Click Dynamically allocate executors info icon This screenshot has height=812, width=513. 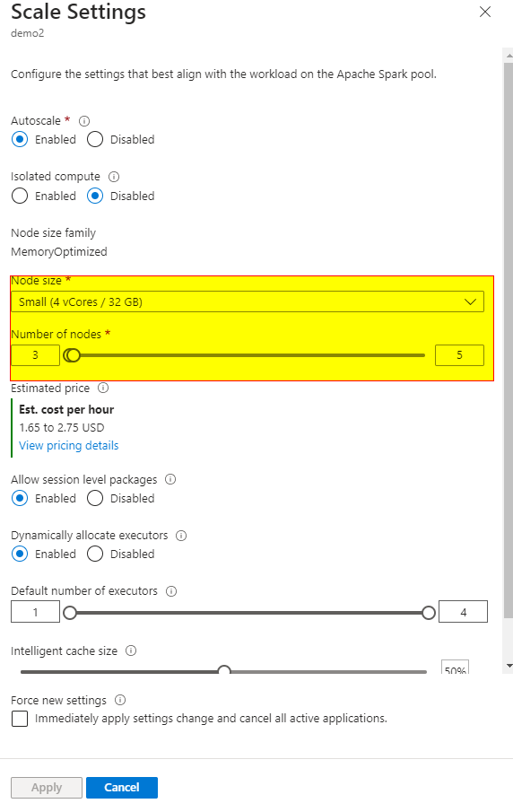[181, 536]
